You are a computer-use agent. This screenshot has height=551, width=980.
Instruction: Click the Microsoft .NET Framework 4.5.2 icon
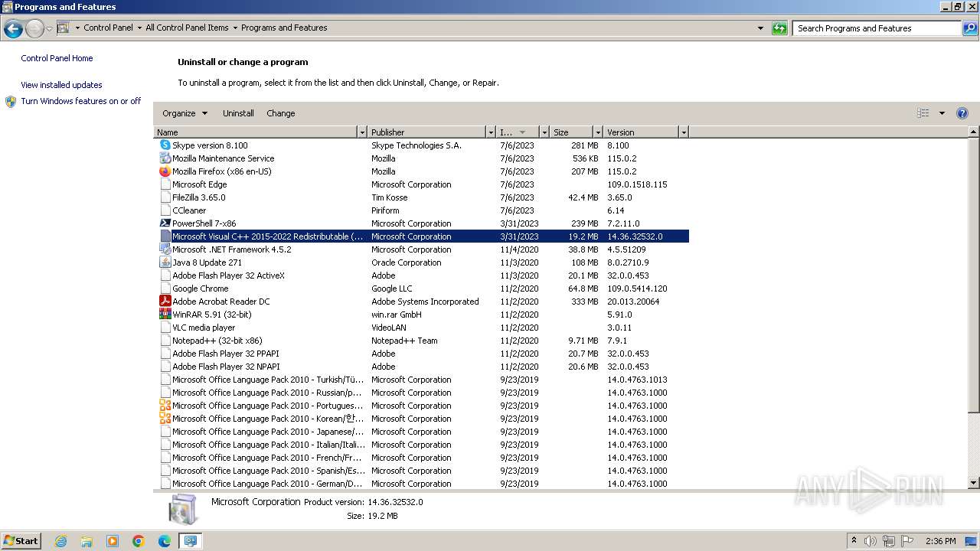coord(165,249)
